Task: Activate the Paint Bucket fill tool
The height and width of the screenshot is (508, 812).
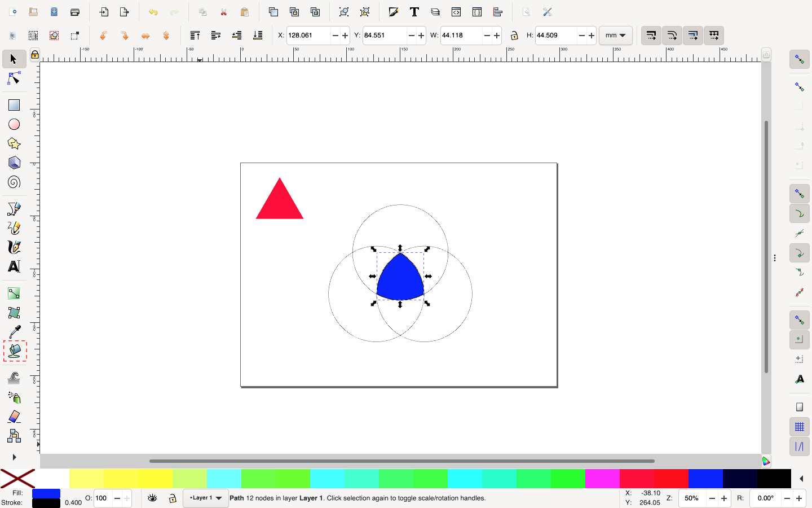Action: [x=14, y=351]
